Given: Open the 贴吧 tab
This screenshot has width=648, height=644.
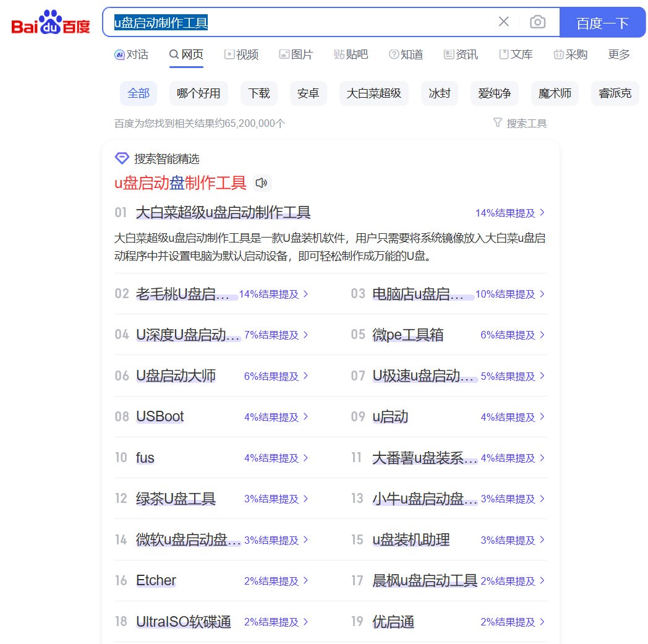Looking at the screenshot, I should click(x=351, y=54).
